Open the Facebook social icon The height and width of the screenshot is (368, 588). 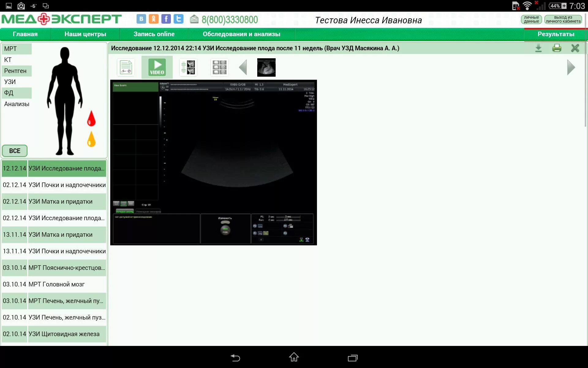166,19
